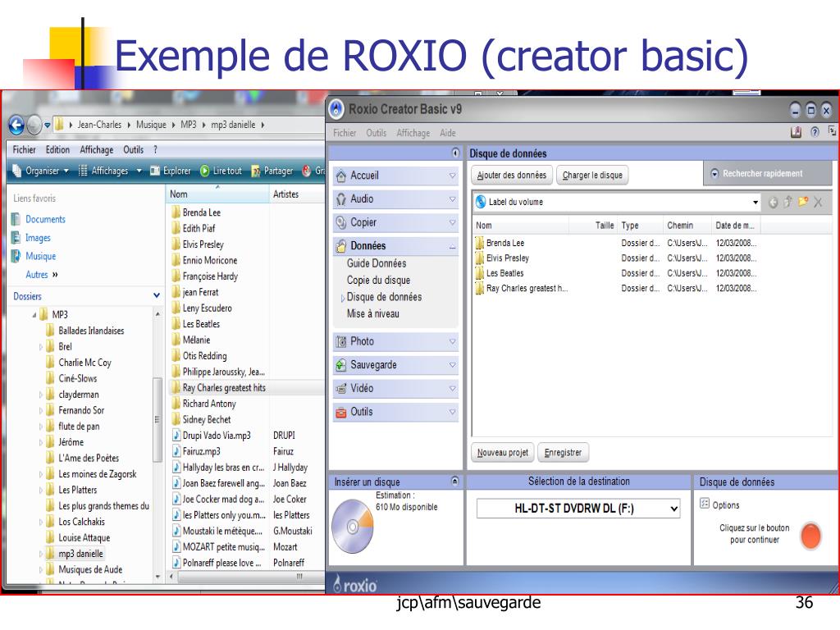Collapse the Insérer un disque panel
840x630 pixels.
[454, 481]
